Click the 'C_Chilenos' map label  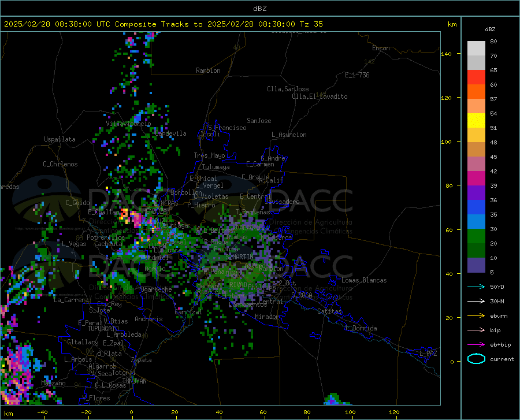(60, 164)
